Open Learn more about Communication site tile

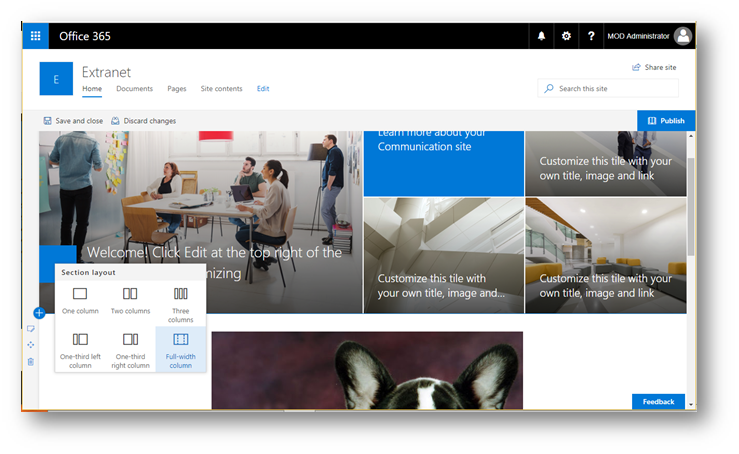click(x=443, y=164)
